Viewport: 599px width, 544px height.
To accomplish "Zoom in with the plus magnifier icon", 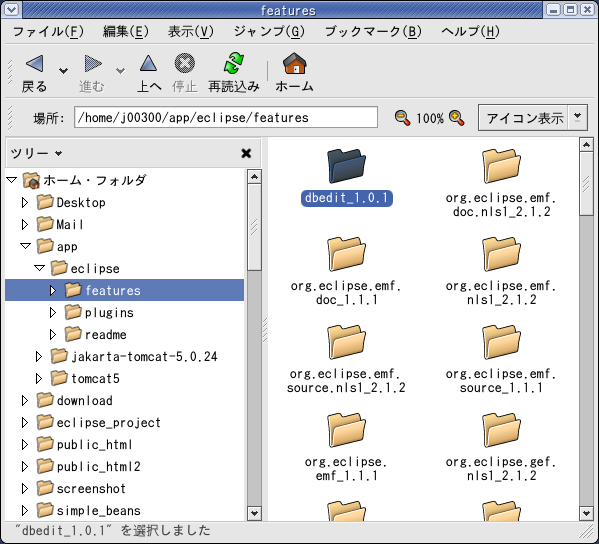I will point(457,118).
